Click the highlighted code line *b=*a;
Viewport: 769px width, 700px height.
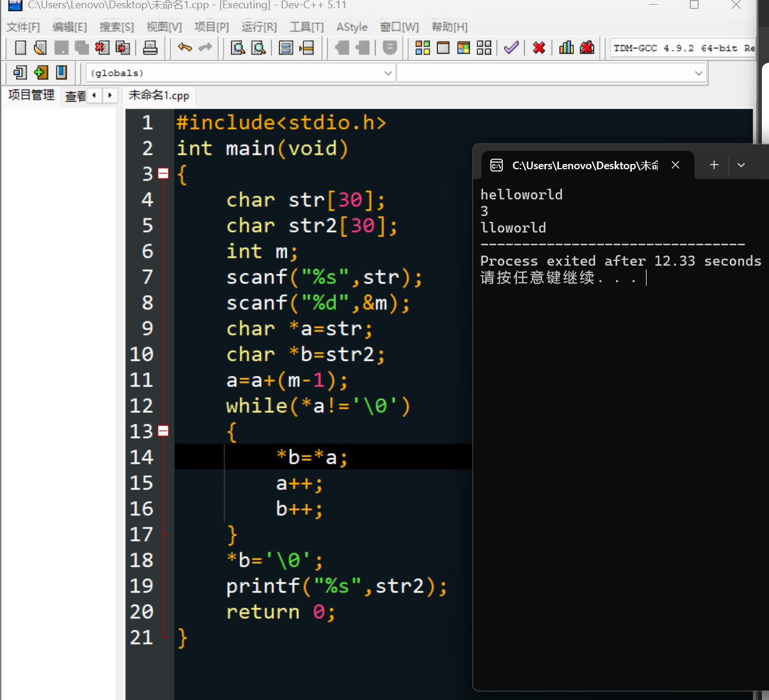tap(312, 457)
